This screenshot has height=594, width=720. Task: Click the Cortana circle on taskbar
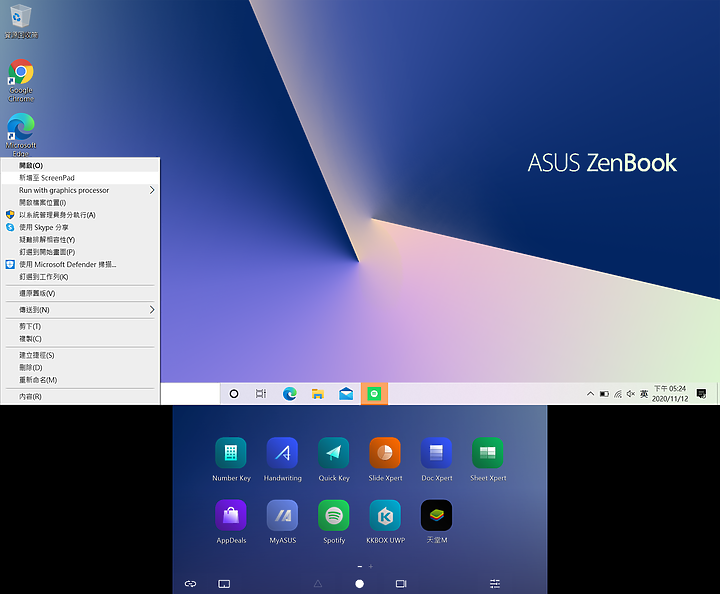click(234, 393)
